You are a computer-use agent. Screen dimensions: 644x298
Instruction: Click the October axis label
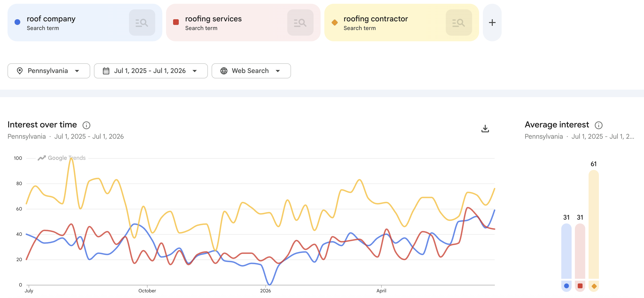147,291
